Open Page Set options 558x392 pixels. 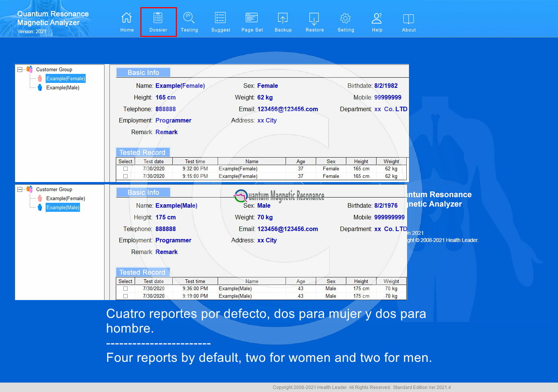coord(252,22)
